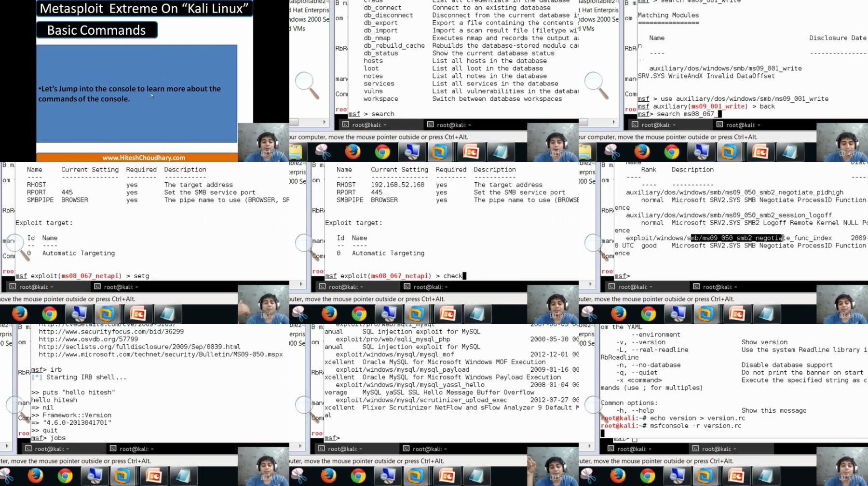
Task: Select second root@kali tab in the irb frame
Action: [132, 449]
